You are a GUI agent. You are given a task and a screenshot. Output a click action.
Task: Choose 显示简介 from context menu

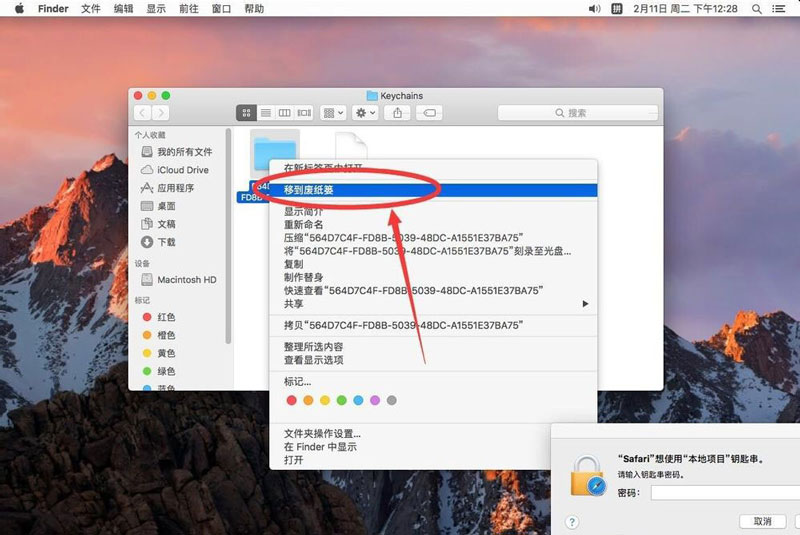[x=433, y=211]
